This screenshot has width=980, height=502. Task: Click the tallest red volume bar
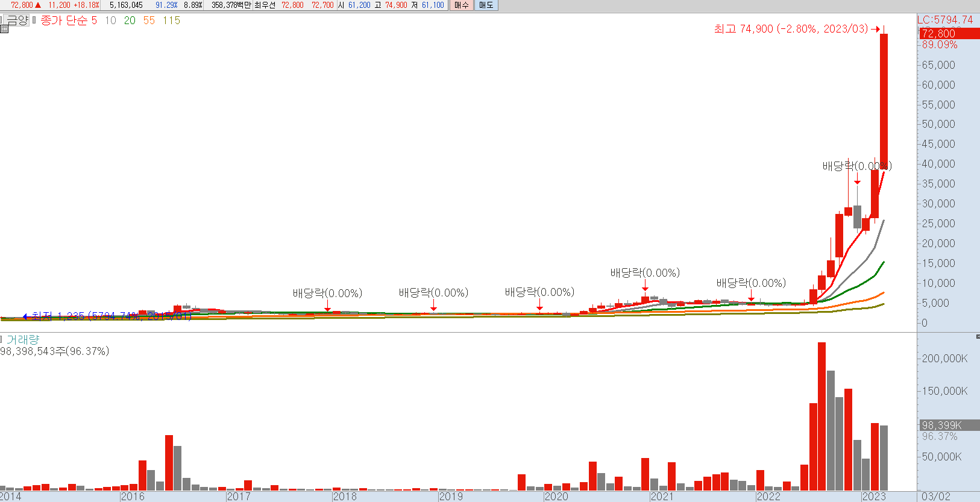[x=821, y=416]
